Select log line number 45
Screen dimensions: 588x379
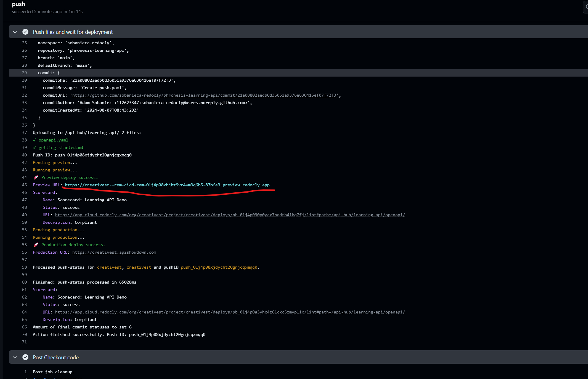pos(24,185)
